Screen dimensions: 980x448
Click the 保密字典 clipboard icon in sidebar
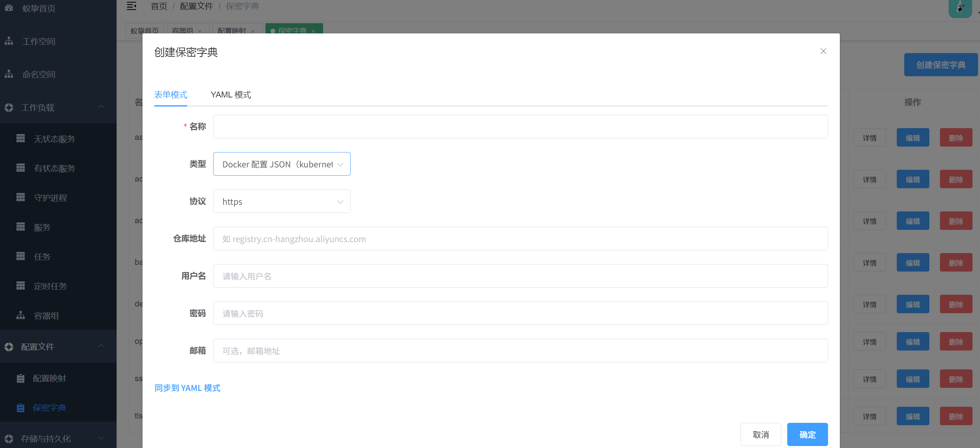pos(21,408)
